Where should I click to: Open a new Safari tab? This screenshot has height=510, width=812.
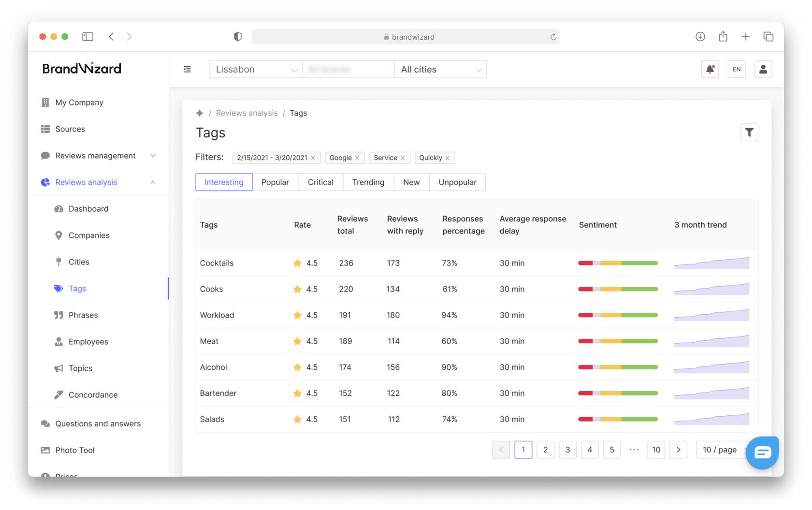click(746, 37)
